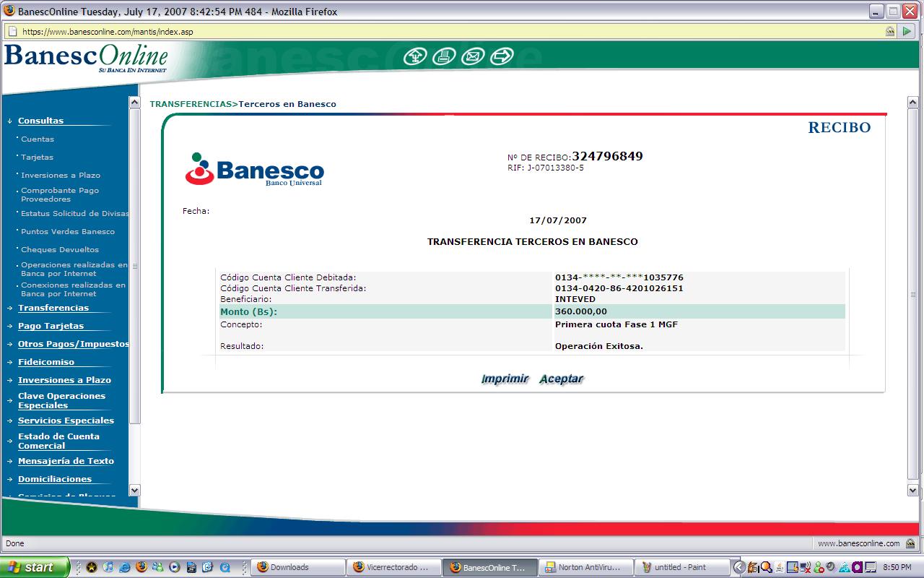
Task: Click transferred account number 0134-0420-86-4201026151
Action: point(619,288)
